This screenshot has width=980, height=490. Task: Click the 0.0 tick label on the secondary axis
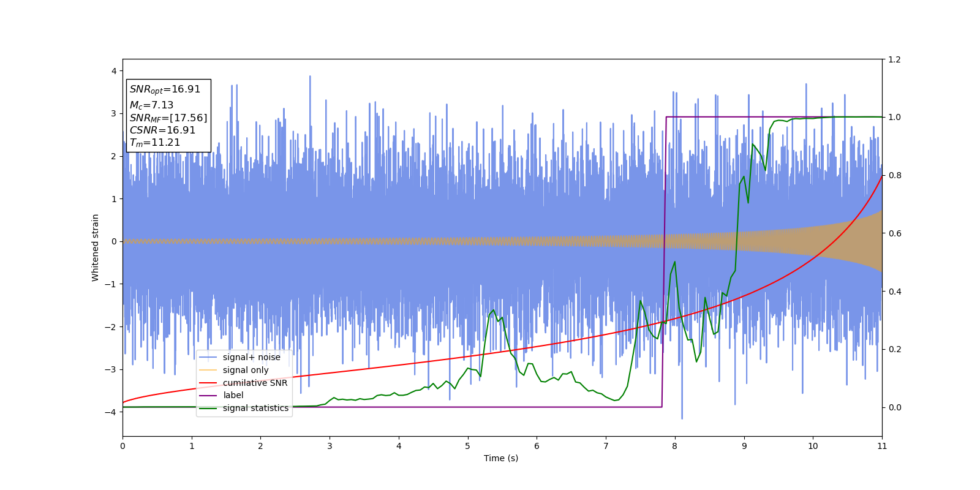pyautogui.click(x=894, y=407)
